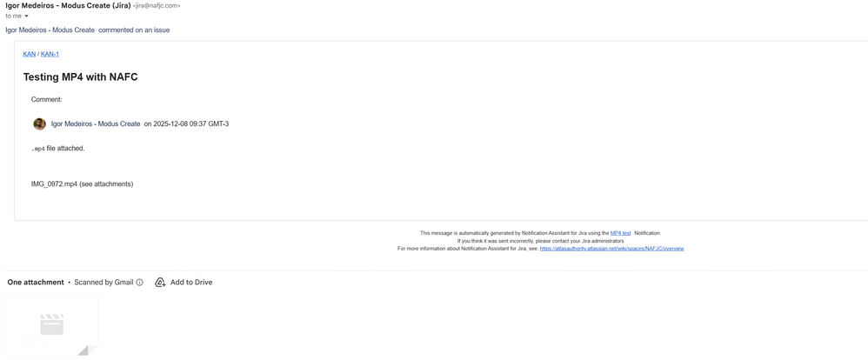
Task: Follow the "MP4 test" notification link
Action: point(620,233)
